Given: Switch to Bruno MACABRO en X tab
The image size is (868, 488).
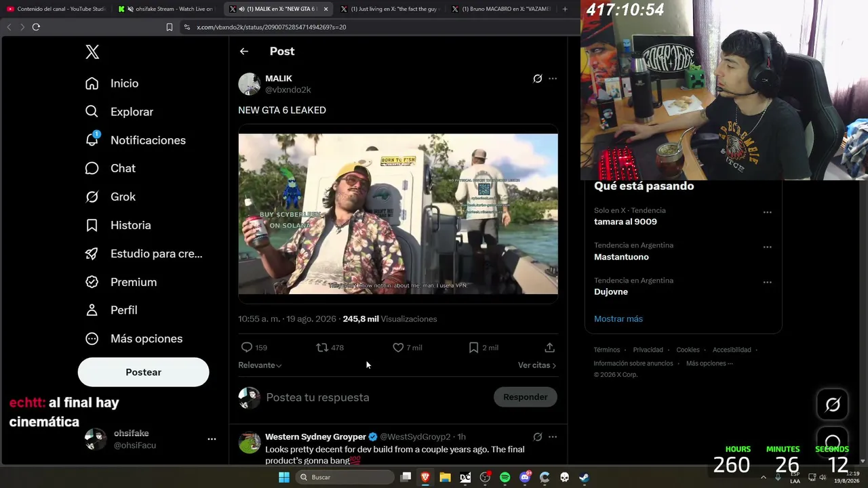Looking at the screenshot, I should (x=500, y=9).
